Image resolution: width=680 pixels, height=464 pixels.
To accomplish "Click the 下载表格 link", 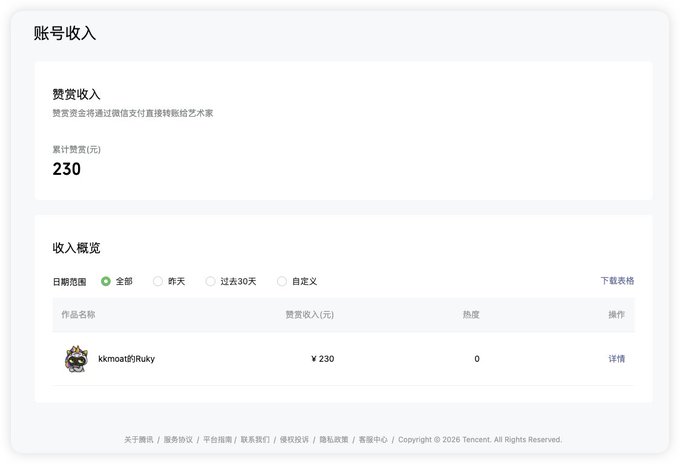I will (x=617, y=281).
